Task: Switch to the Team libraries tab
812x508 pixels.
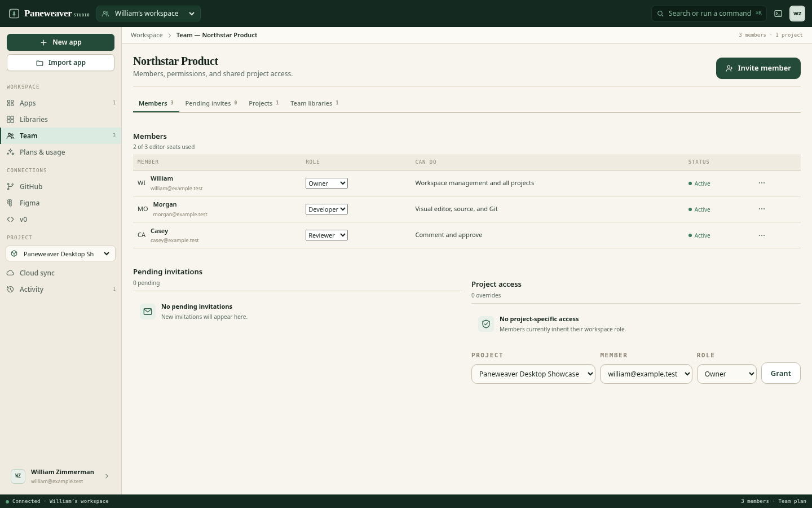Action: [315, 103]
